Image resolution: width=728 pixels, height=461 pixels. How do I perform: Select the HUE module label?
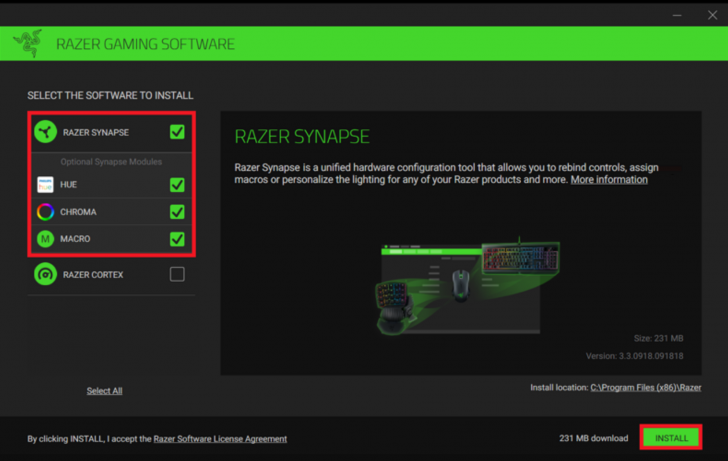68,185
